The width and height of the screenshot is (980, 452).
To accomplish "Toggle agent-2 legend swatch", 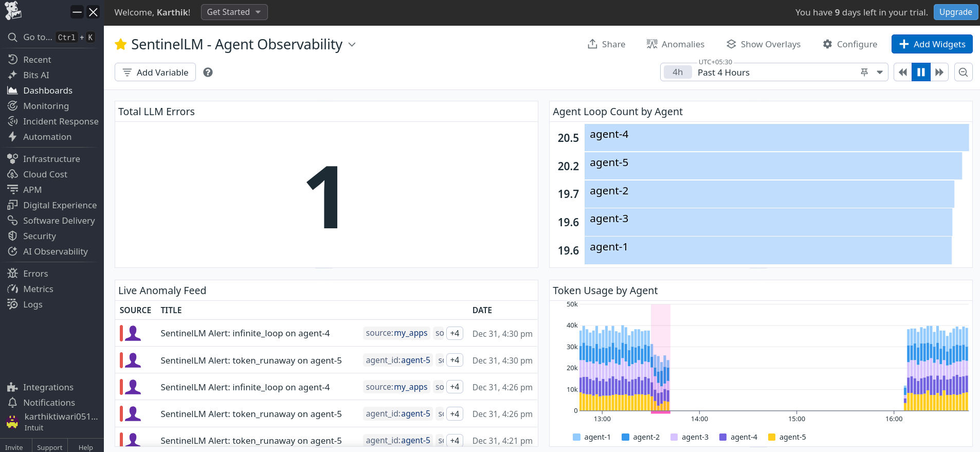I will (x=625, y=437).
